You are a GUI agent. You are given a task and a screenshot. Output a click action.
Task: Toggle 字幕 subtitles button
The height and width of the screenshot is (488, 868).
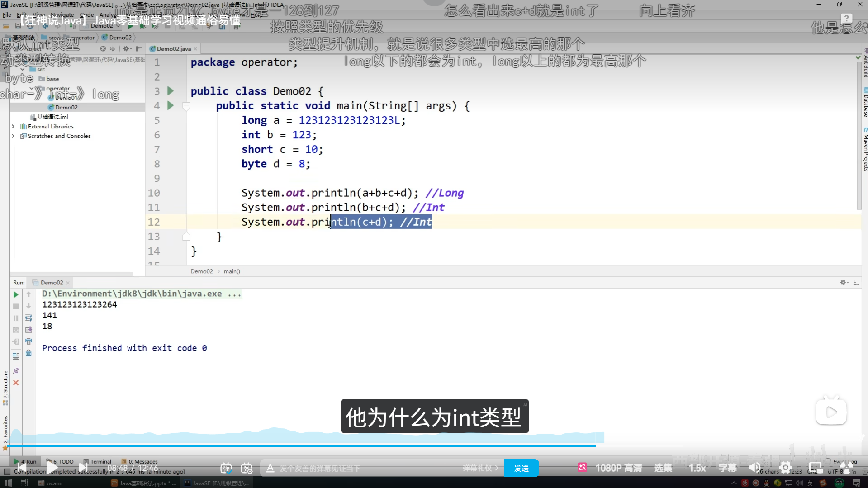click(x=727, y=468)
